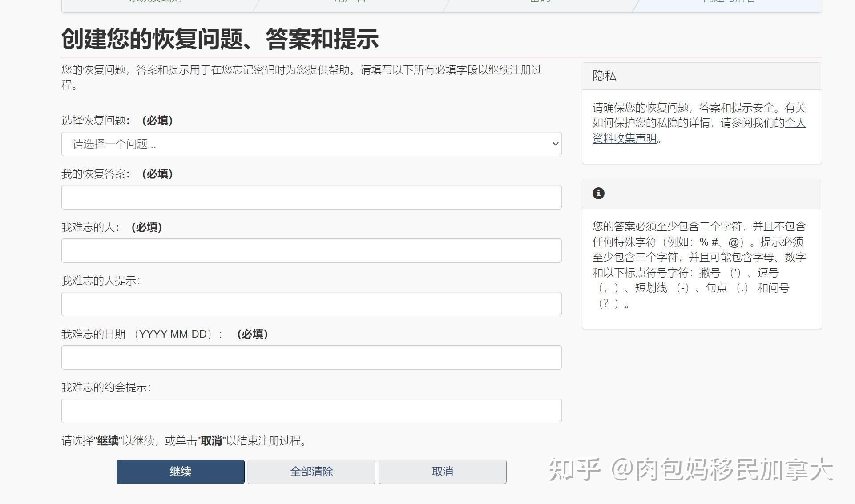Screen dimensions: 855x504
Task: Click the information icon above the answer requirements
Action: pyautogui.click(x=598, y=194)
